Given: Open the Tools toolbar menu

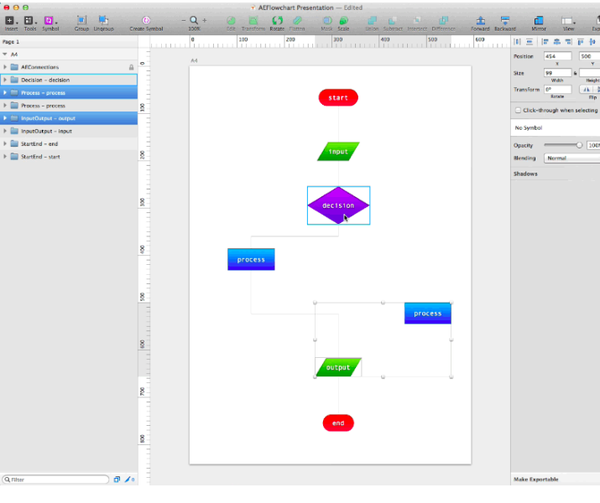Looking at the screenshot, I should point(30,23).
